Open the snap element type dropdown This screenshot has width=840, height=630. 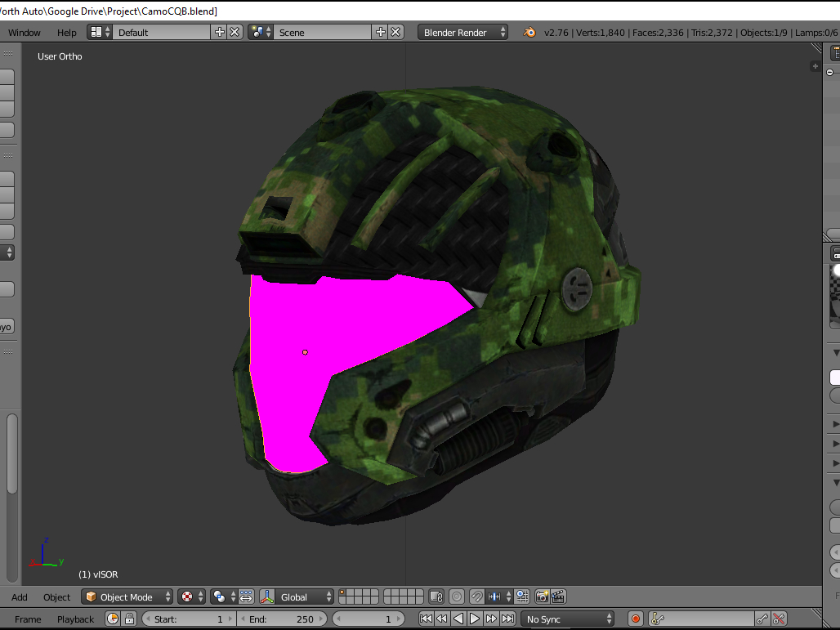click(x=498, y=596)
